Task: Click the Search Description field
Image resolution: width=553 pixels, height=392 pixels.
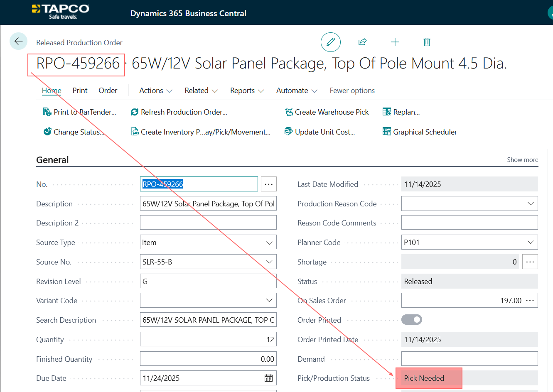Action: pos(208,320)
